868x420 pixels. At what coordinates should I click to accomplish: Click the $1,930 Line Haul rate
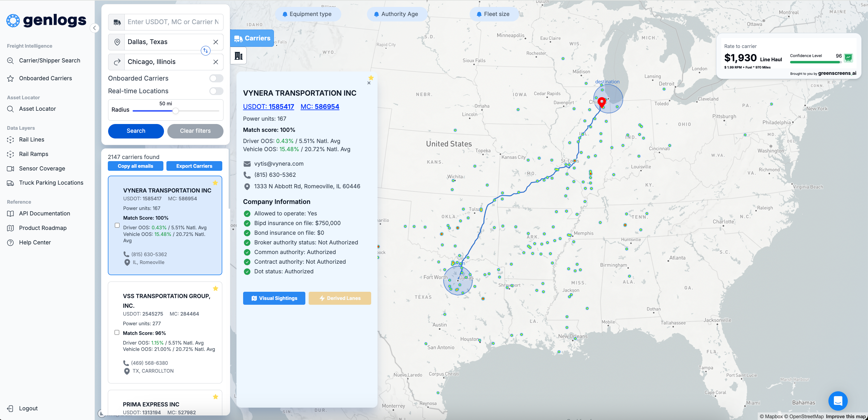pyautogui.click(x=753, y=58)
